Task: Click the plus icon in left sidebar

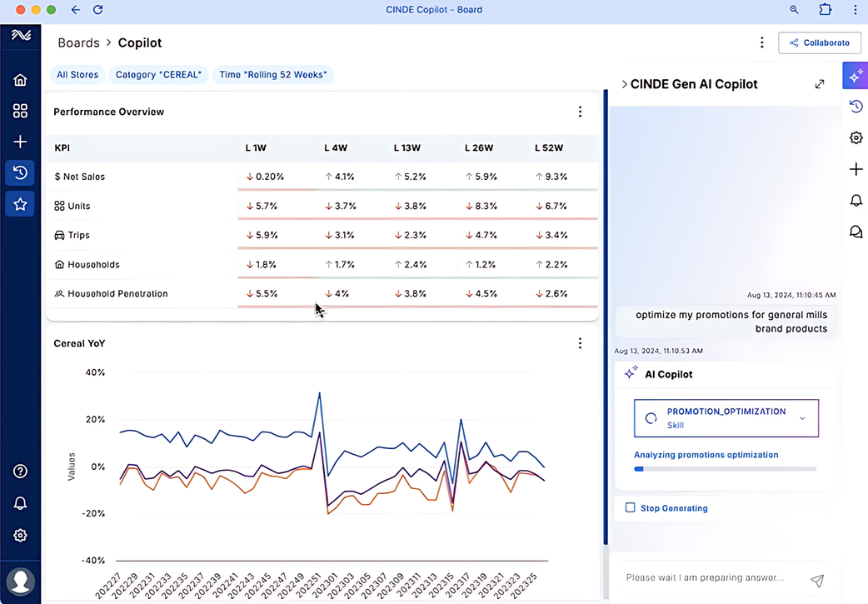Action: pos(20,142)
